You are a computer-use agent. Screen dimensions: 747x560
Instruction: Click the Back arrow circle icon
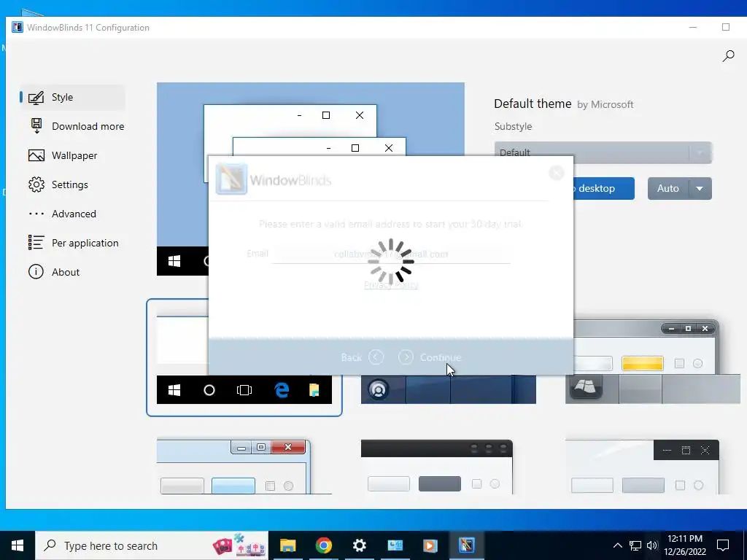coord(376,357)
